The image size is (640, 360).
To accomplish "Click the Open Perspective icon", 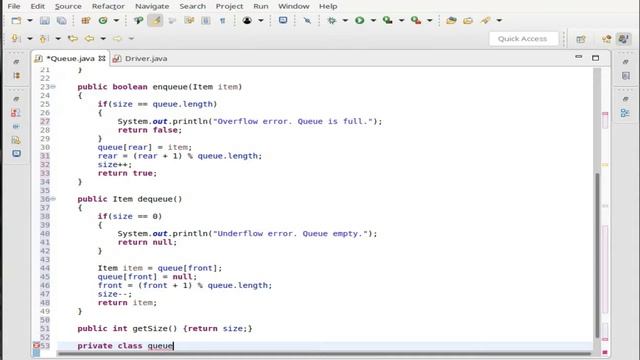I will click(x=581, y=39).
